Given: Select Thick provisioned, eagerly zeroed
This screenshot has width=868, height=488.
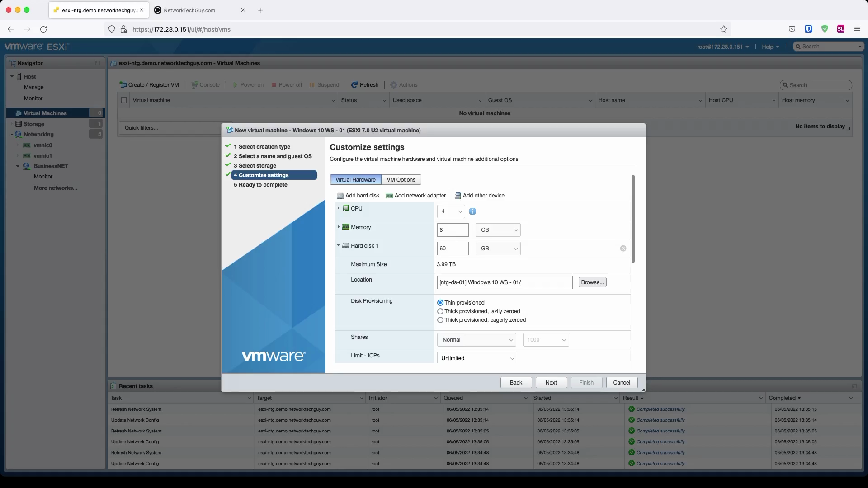Looking at the screenshot, I should pos(440,320).
